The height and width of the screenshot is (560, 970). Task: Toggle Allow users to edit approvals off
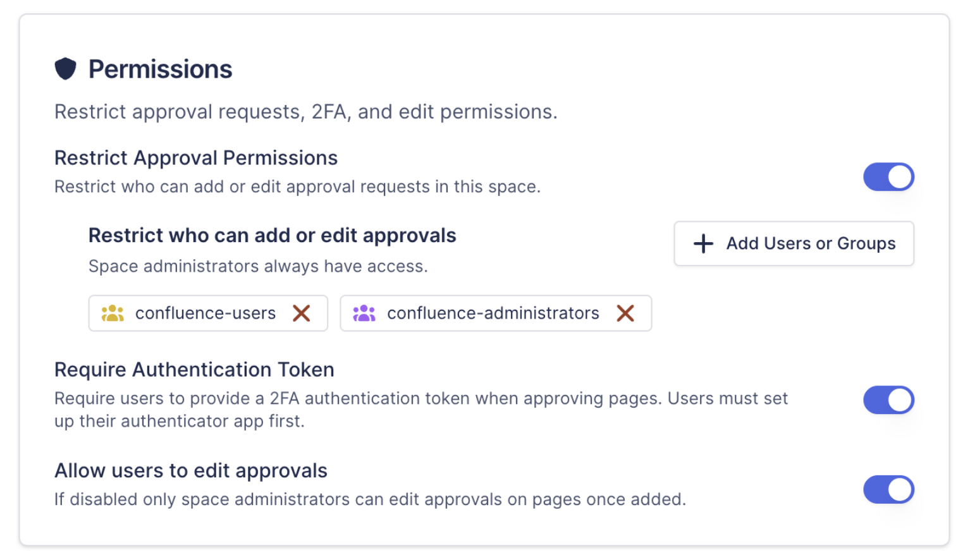pos(888,489)
